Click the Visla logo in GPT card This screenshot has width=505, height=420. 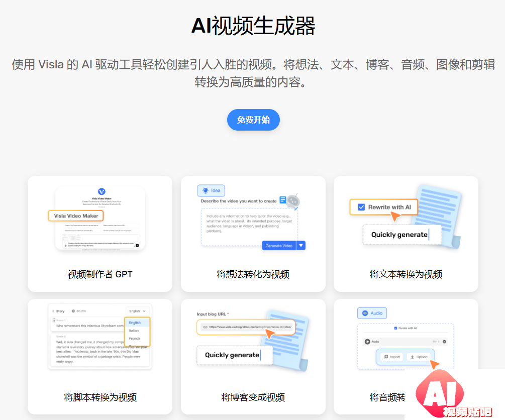pyautogui.click(x=102, y=191)
